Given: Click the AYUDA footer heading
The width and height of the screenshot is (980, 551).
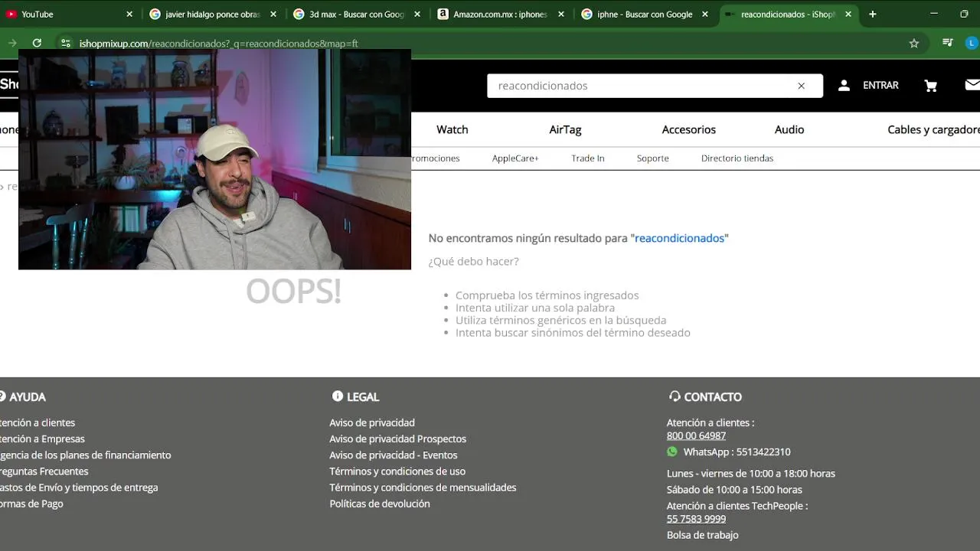Looking at the screenshot, I should [28, 396].
